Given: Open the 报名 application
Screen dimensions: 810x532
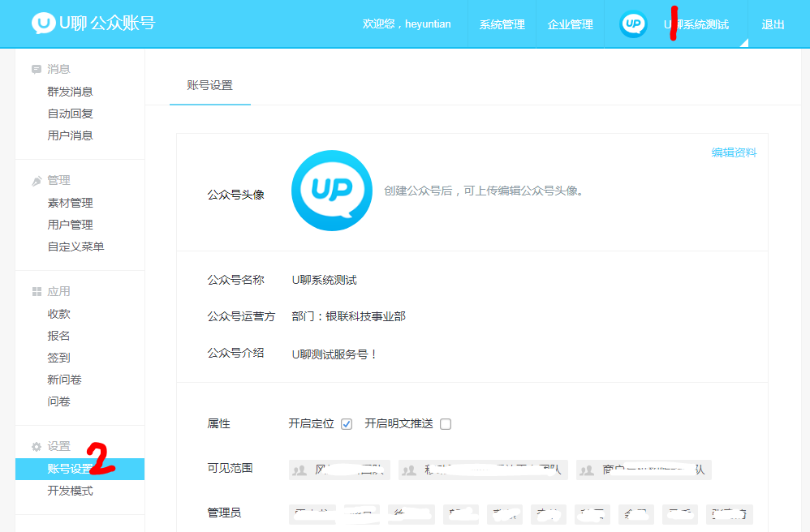Looking at the screenshot, I should pos(59,336).
